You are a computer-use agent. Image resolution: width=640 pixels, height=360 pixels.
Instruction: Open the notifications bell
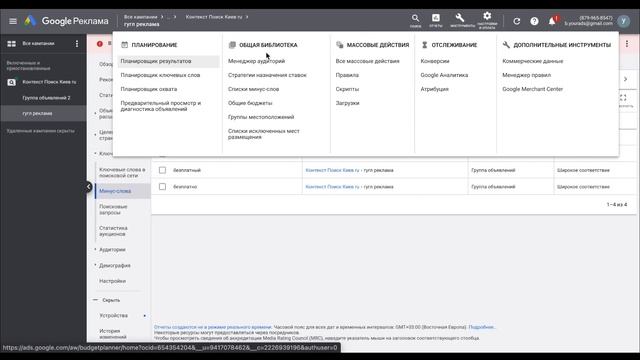pos(552,21)
